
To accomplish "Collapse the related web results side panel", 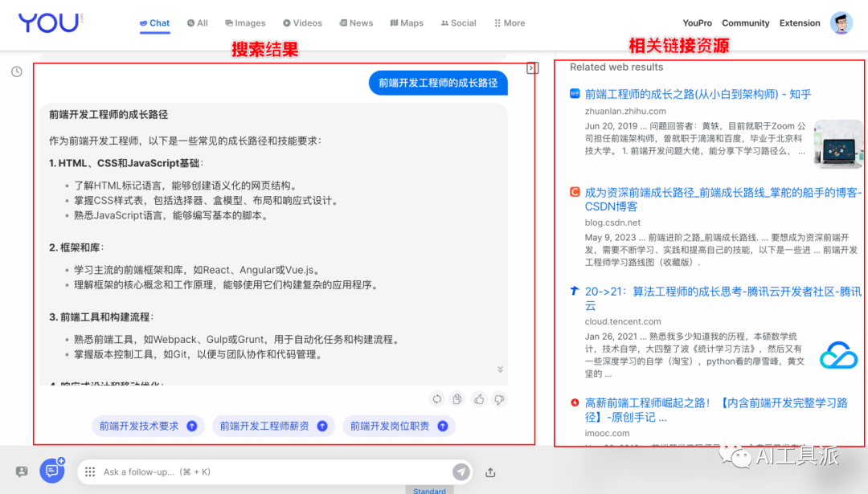I will click(531, 68).
